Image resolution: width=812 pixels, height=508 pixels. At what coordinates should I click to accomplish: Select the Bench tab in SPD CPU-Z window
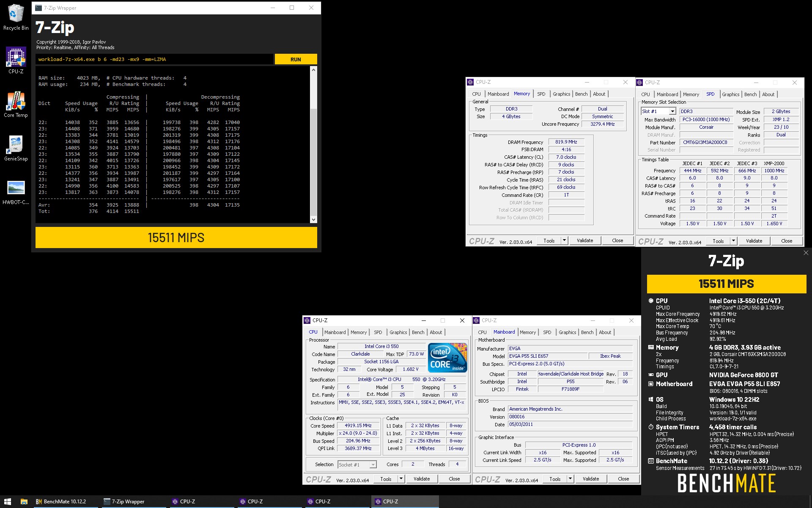(750, 94)
